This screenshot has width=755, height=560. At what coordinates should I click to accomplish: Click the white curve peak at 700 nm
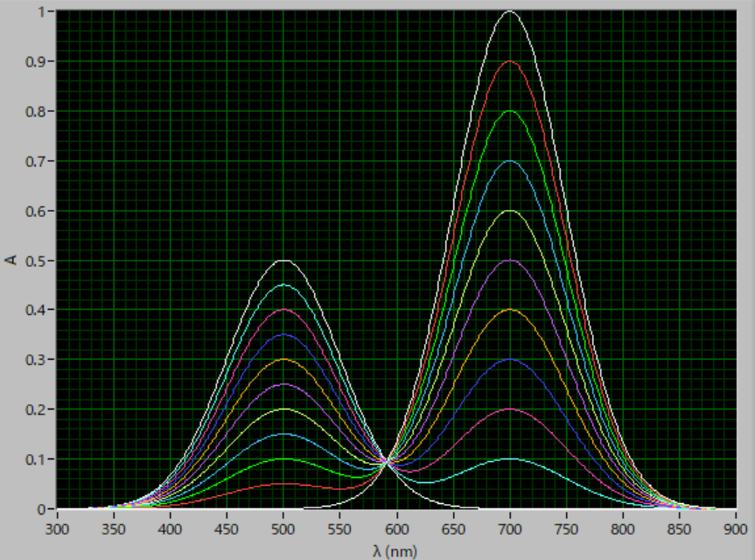pyautogui.click(x=510, y=12)
